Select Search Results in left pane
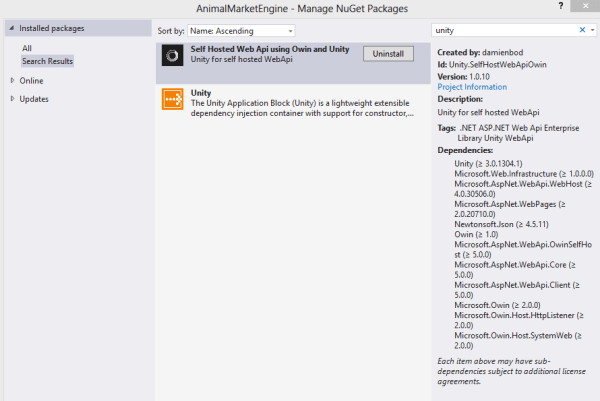600x401 pixels. 47,61
